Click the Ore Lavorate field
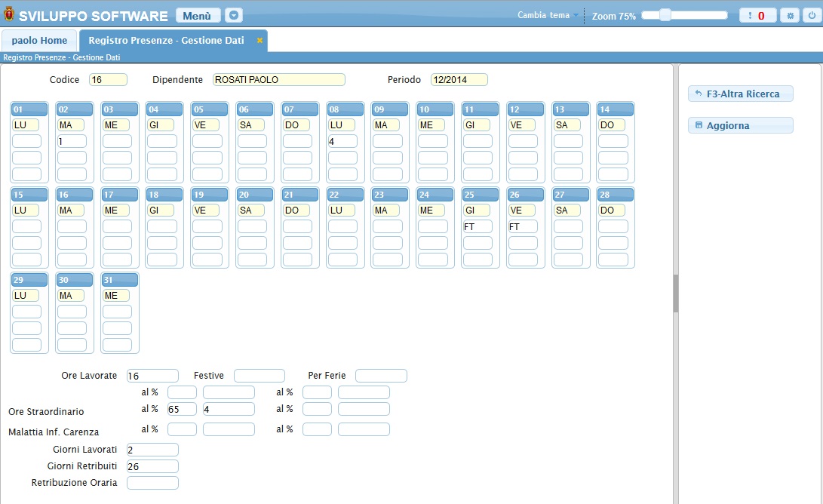The height and width of the screenshot is (504, 823). click(x=152, y=376)
